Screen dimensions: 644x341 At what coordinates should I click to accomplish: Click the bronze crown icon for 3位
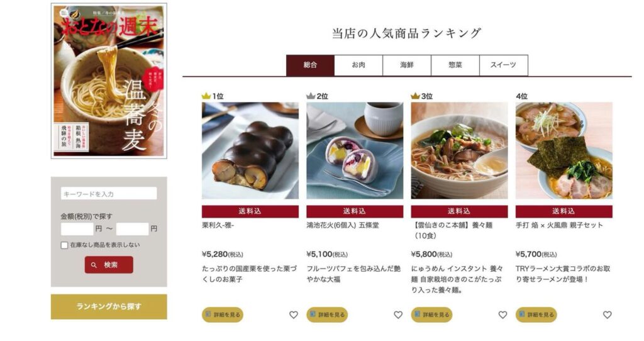(415, 96)
